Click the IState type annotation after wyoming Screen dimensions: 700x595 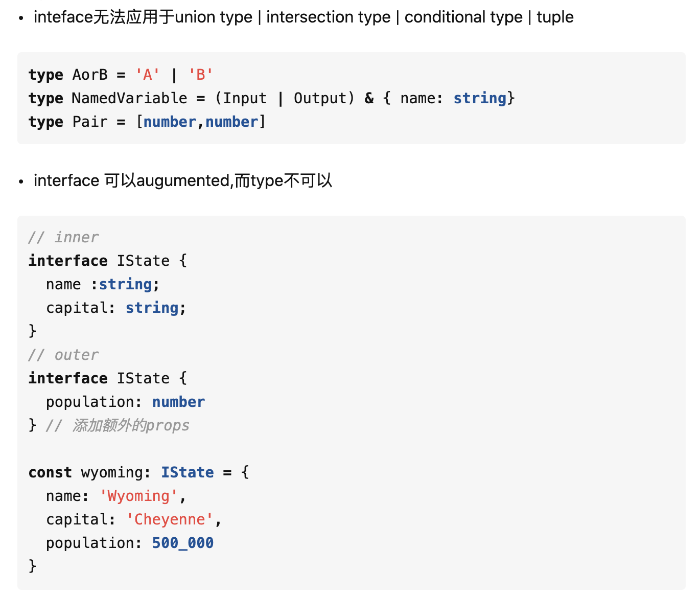(x=187, y=472)
